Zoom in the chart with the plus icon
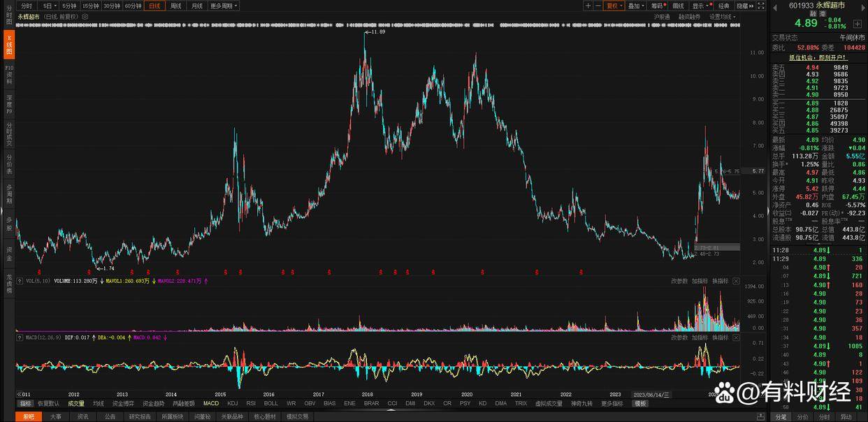This screenshot has height=422, width=868. click(588, 6)
